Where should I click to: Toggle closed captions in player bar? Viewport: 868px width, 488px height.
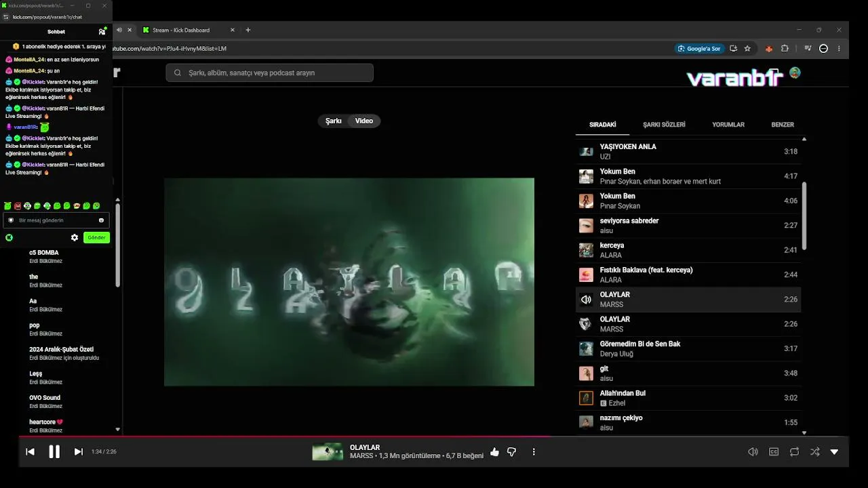pyautogui.click(x=774, y=452)
